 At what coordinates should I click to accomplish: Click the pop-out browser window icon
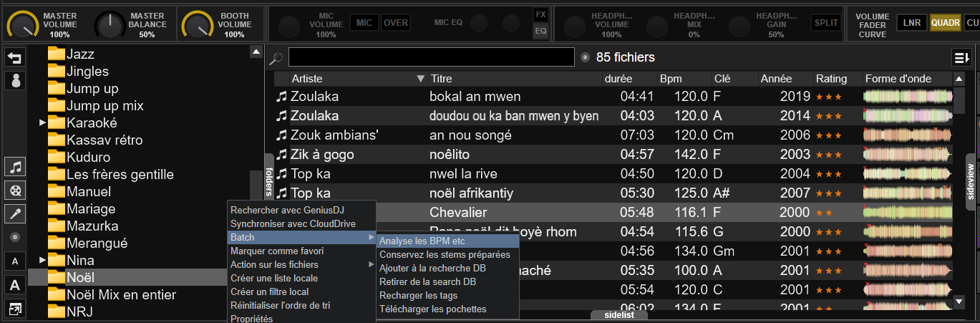(x=15, y=309)
